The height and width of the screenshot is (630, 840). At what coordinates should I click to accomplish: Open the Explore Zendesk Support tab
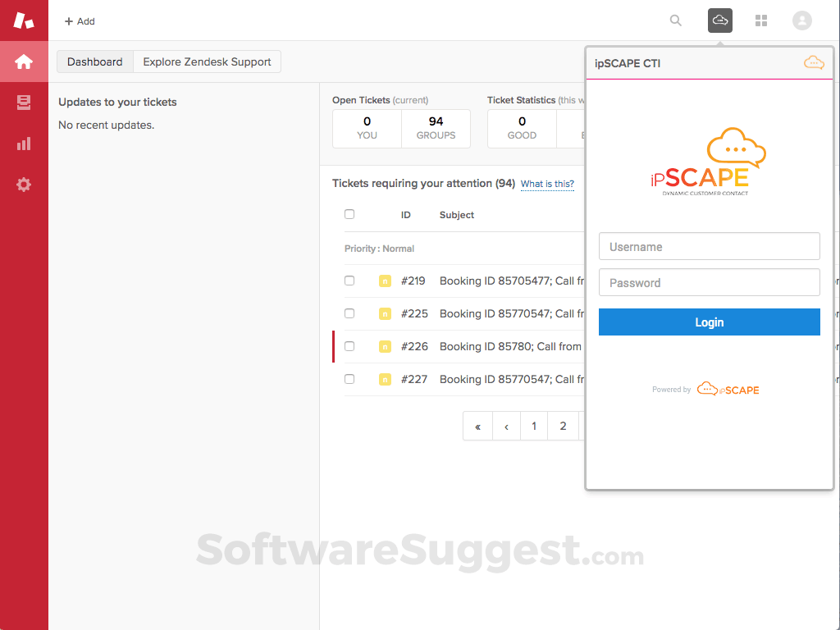[207, 61]
